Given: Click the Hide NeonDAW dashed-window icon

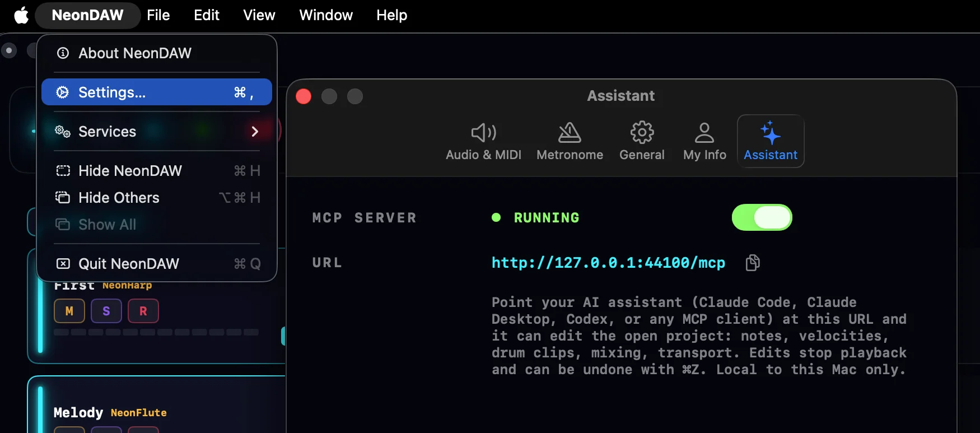Looking at the screenshot, I should (63, 170).
